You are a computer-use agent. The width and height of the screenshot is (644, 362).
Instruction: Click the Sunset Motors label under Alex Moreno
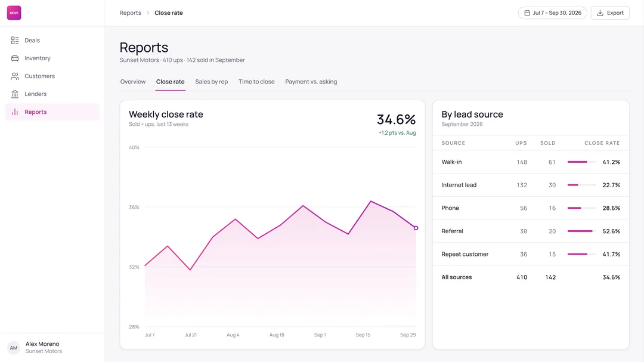[x=44, y=351]
